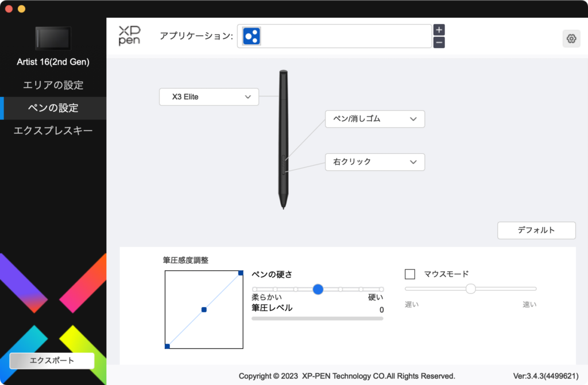Switch to ペンの設定 tab

click(x=53, y=108)
